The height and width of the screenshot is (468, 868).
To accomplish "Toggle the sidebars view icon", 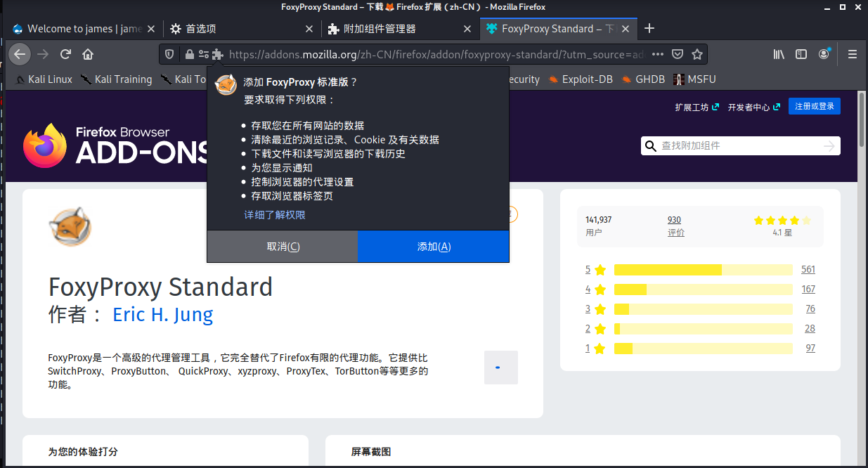I will coord(801,54).
